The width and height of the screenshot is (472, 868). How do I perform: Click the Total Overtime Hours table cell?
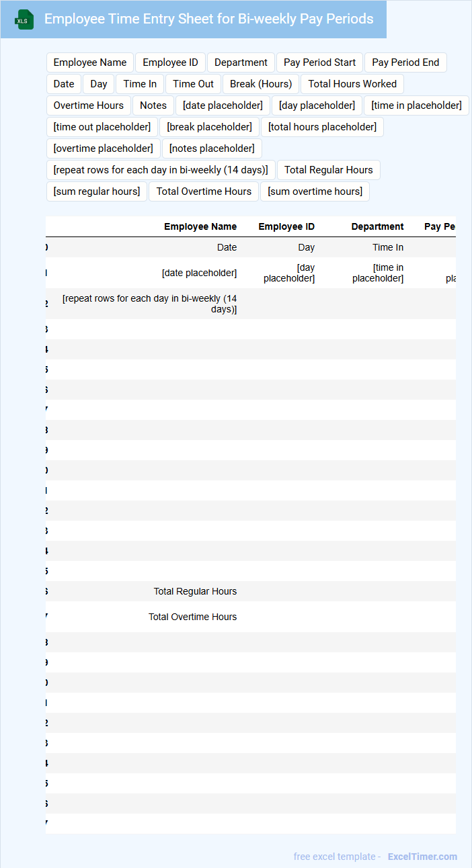click(x=193, y=617)
